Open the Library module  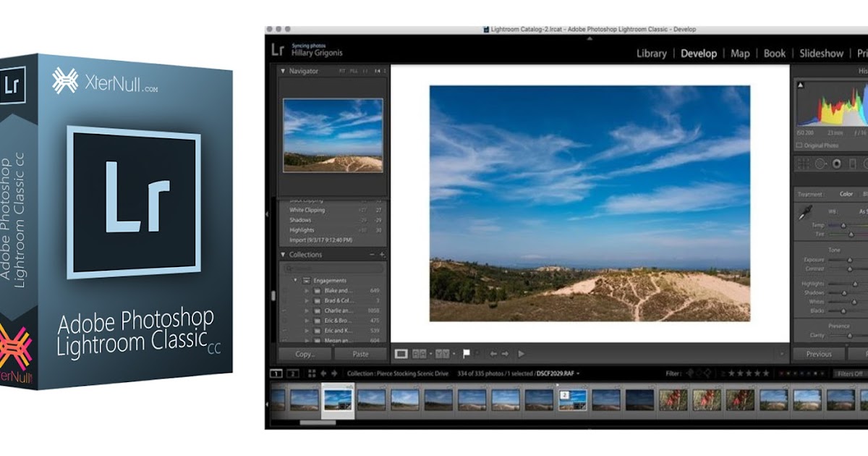[652, 53]
